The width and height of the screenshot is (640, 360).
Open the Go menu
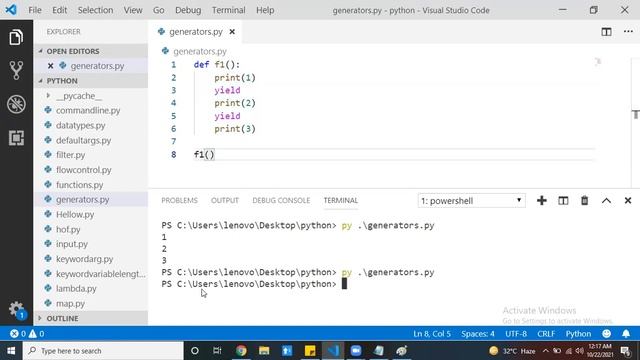(x=158, y=10)
